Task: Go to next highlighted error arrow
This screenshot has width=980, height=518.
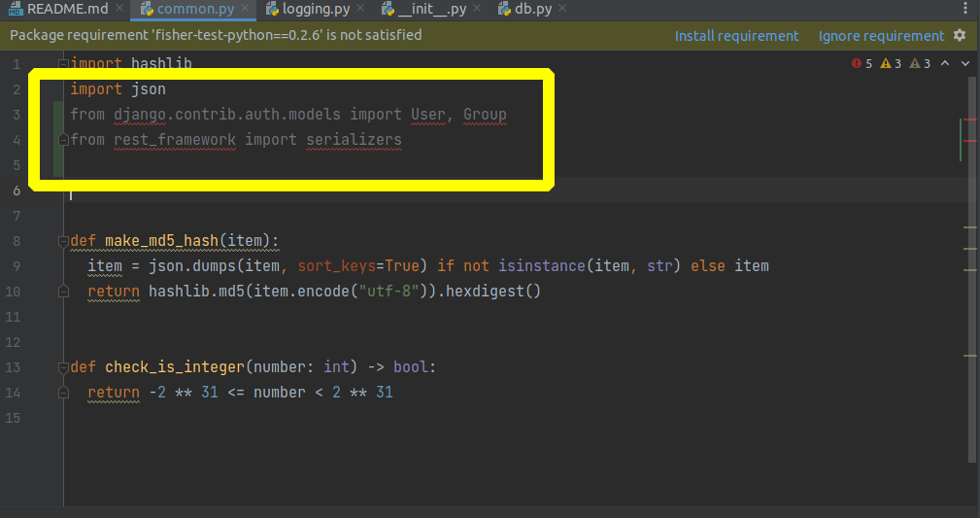Action: [x=965, y=63]
